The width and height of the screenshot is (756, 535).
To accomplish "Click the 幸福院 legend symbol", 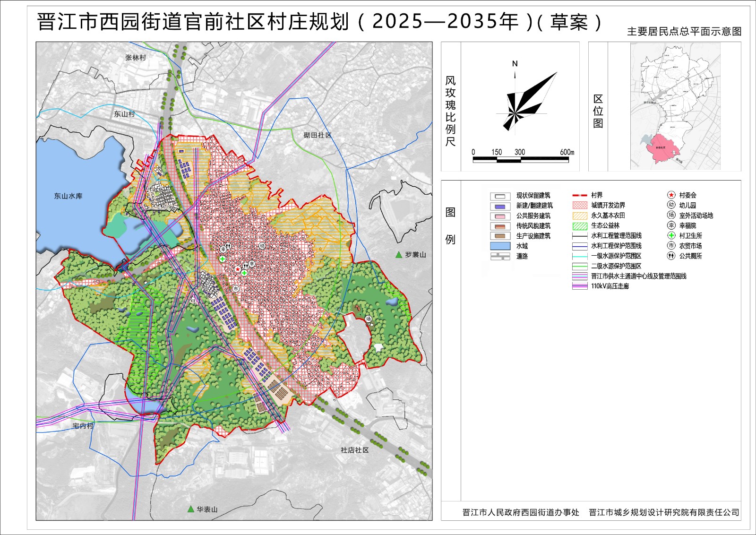I will tap(671, 225).
